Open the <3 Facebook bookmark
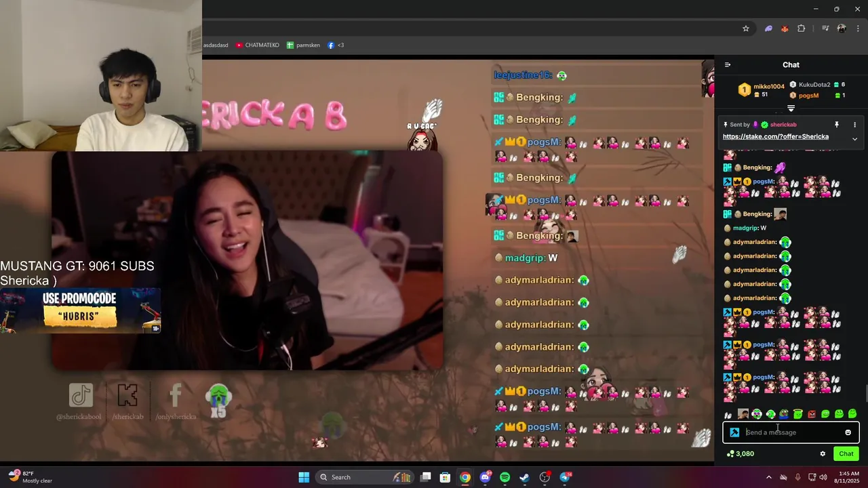868x488 pixels. [x=336, y=45]
